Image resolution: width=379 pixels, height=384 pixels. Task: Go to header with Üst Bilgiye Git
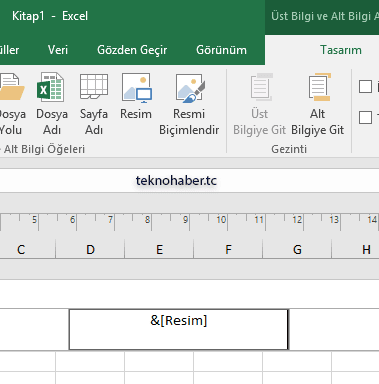click(259, 104)
